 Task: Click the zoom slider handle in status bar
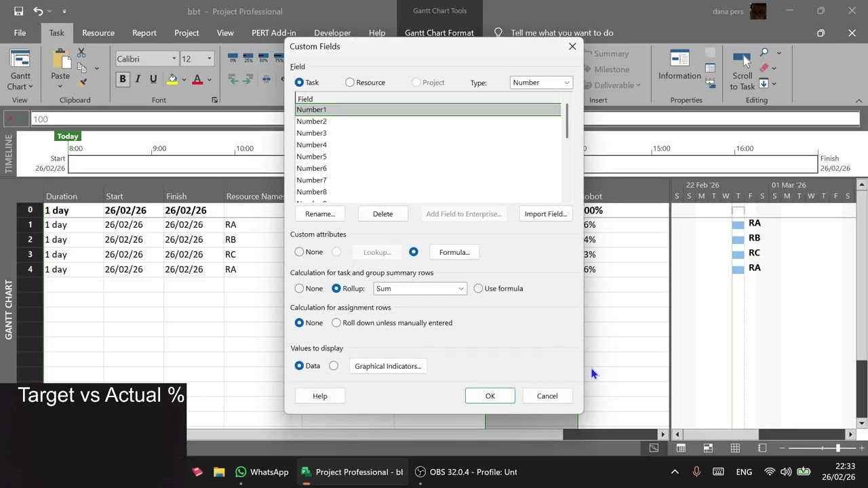click(837, 448)
